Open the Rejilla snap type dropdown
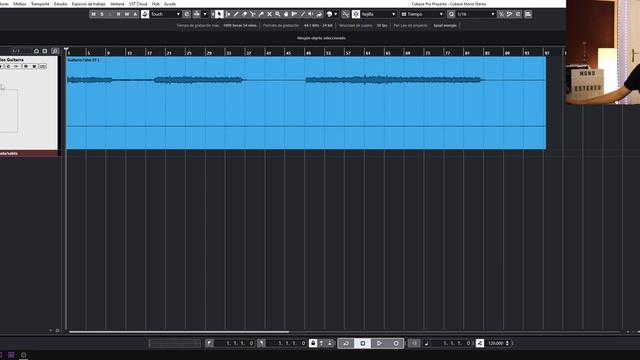640x360 pixels. coord(379,14)
